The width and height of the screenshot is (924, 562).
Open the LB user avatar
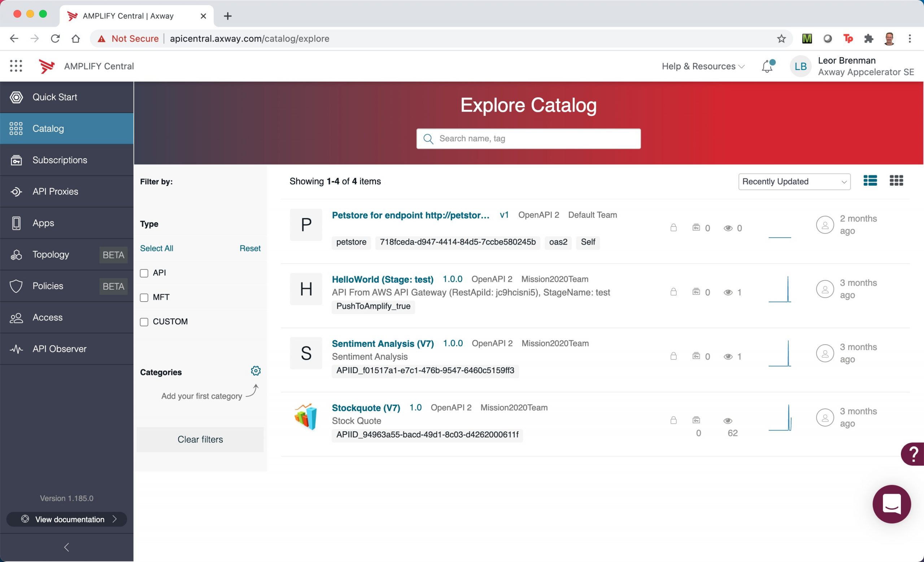coord(800,66)
